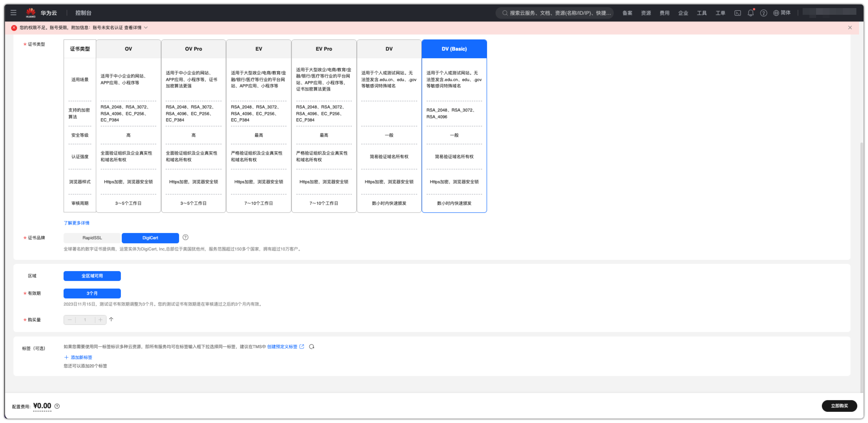Select the OV Pro certificate type
The height and width of the screenshot is (423, 868).
tap(193, 49)
